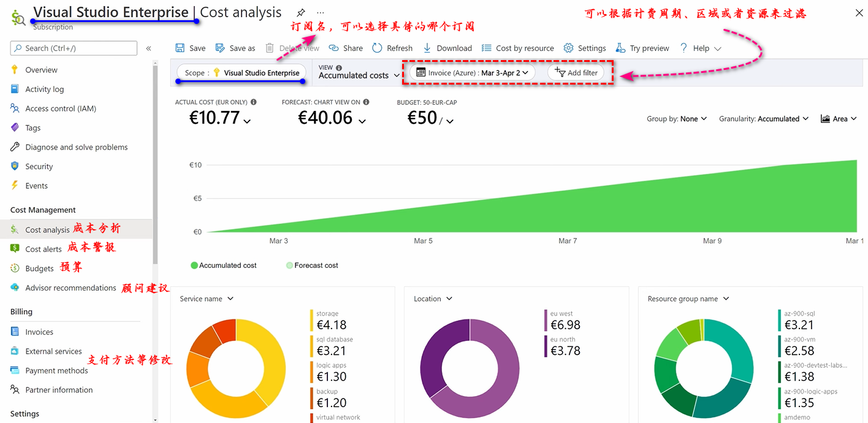868x423 pixels.
Task: Click the Cost alerts dollar icon
Action: 15,249
